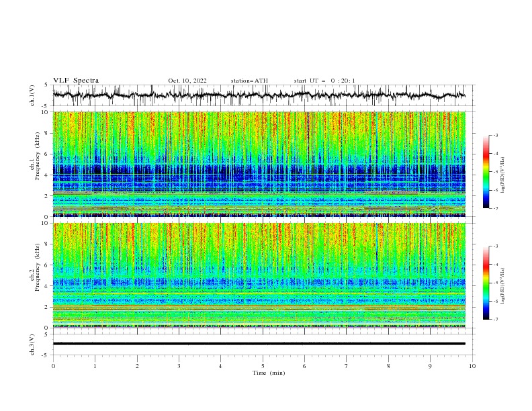Click the "station=ATH" header label
Image resolution: width=532 pixels, height=411 pixels.
249,81
